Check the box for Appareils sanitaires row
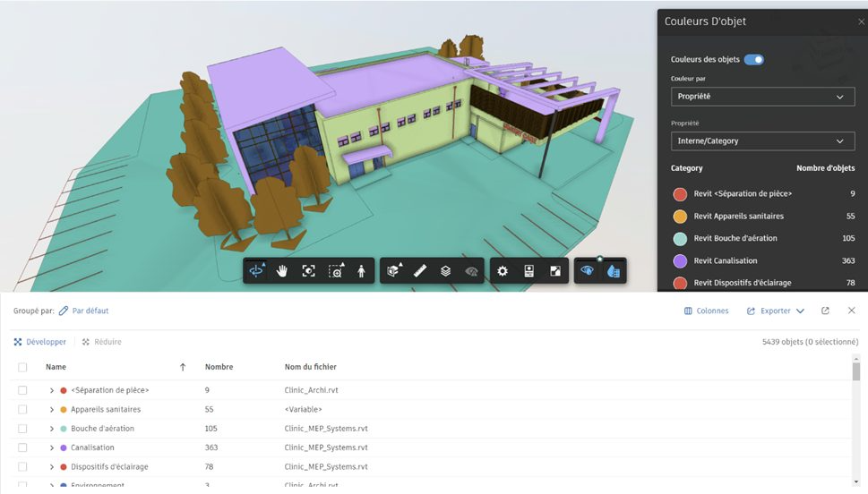Viewport: 868px width, 494px height. 23,409
